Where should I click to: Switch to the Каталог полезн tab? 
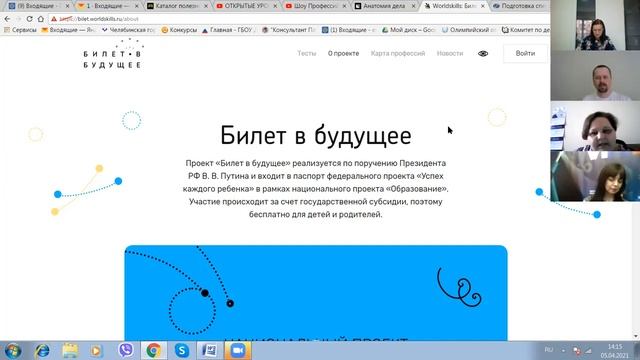coord(177,6)
